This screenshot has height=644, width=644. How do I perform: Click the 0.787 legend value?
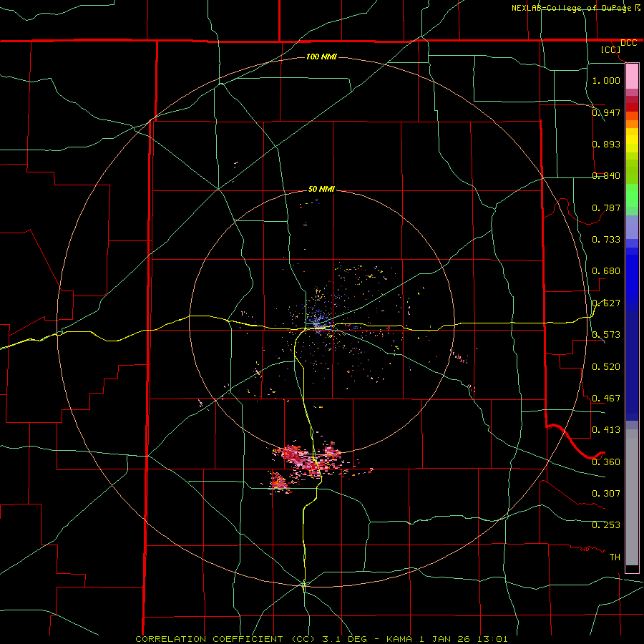[x=606, y=208]
